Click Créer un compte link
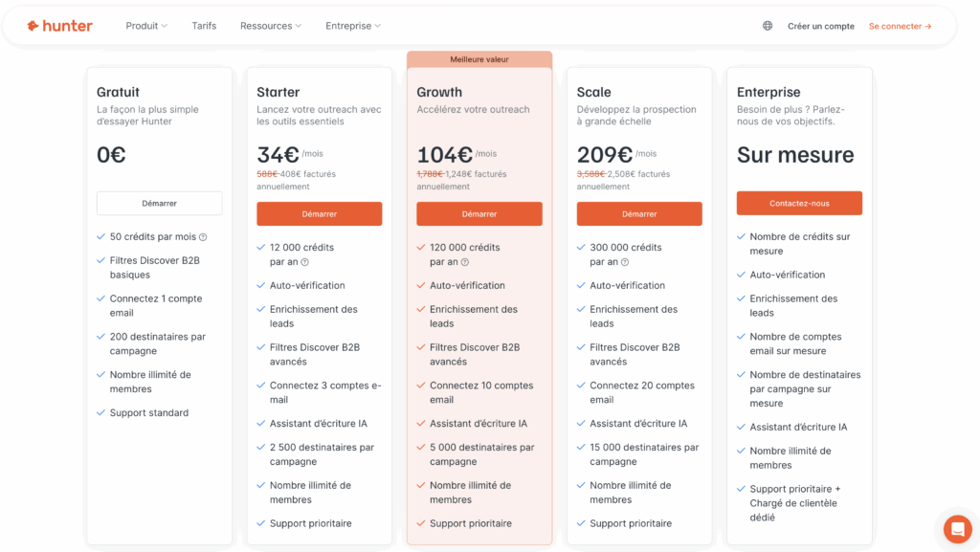Viewport: 980px width, 552px height. (x=820, y=26)
